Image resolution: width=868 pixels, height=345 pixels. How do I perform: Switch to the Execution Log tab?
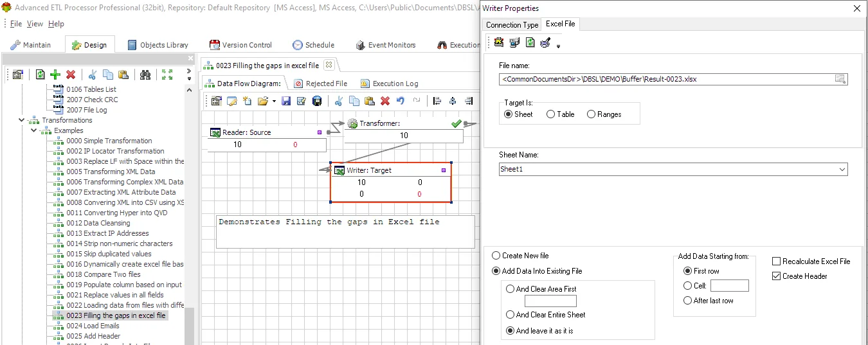coord(389,84)
